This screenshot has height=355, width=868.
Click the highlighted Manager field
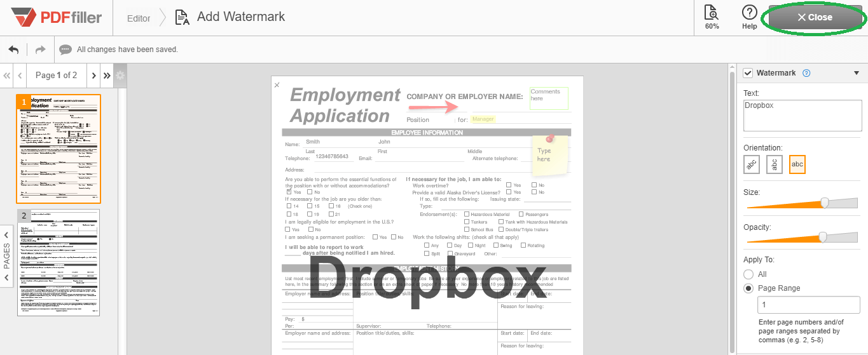pos(483,119)
